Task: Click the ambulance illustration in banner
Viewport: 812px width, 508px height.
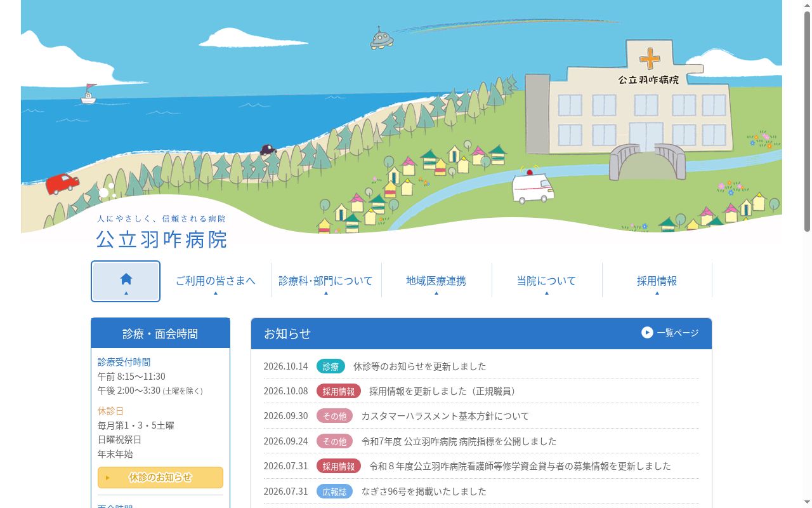Action: 533,187
